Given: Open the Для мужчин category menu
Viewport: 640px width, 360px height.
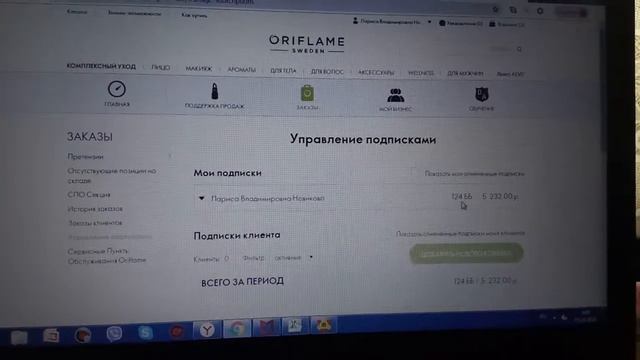Looking at the screenshot, I should (x=465, y=73).
